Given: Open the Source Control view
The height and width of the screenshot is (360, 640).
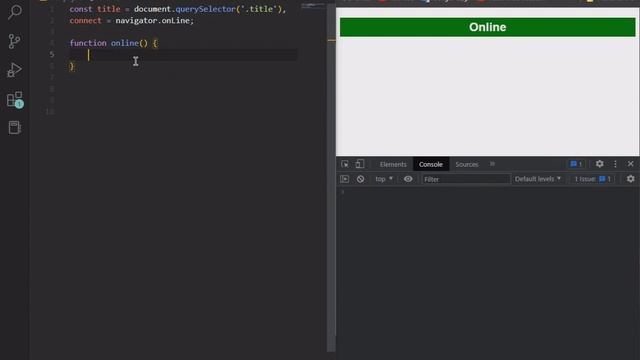Looking at the screenshot, I should (14, 41).
